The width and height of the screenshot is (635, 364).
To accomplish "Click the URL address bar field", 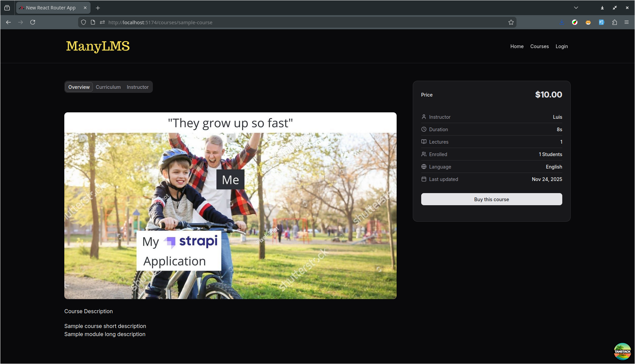I will point(303,22).
